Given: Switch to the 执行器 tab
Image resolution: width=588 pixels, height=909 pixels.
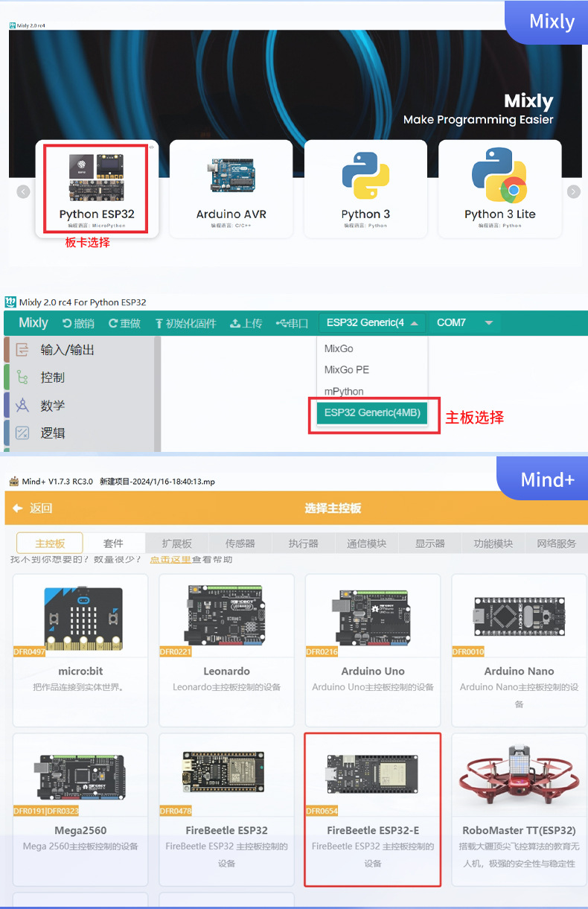Looking at the screenshot, I should coord(303,543).
